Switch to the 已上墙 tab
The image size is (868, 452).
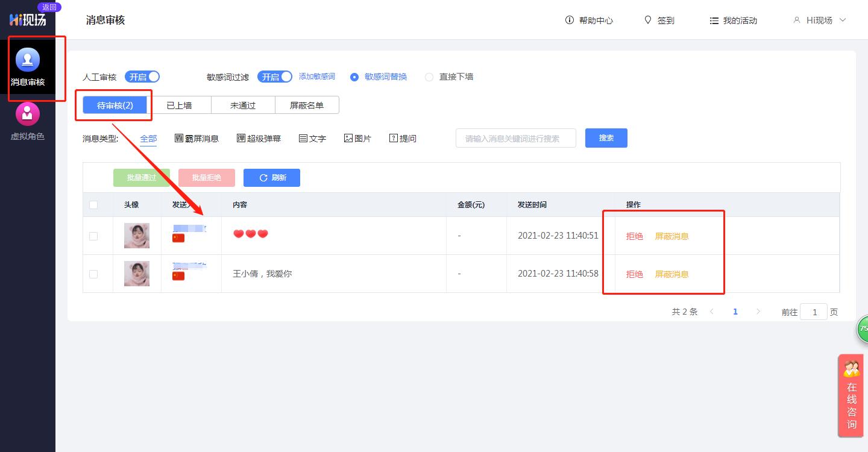pos(179,105)
